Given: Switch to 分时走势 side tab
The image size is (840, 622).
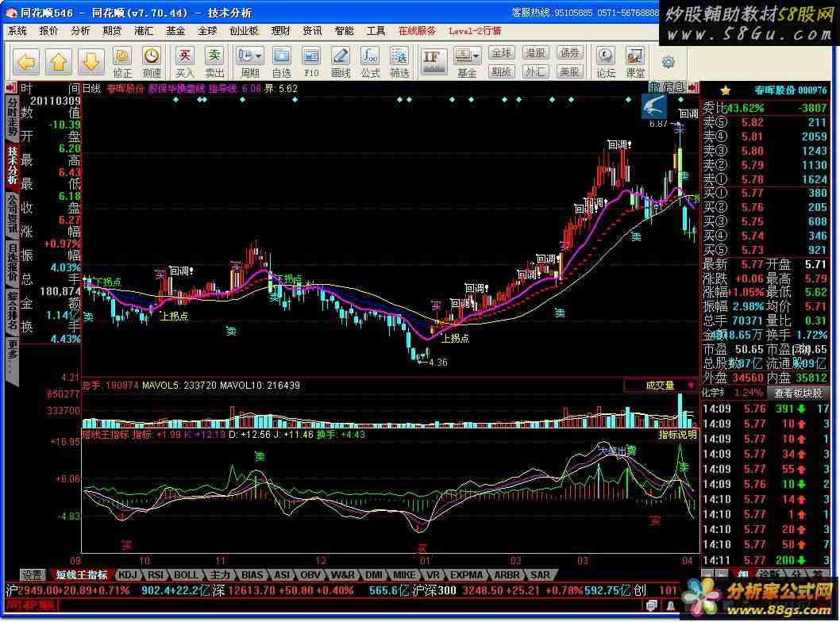Looking at the screenshot, I should pyautogui.click(x=12, y=117).
